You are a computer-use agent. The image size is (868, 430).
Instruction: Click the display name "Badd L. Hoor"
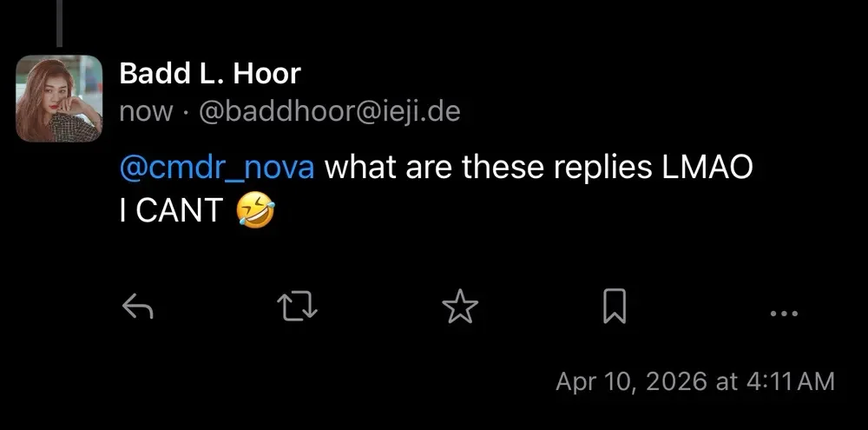[209, 74]
